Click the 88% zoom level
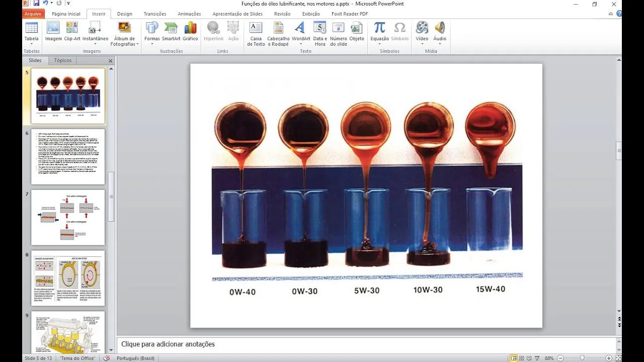The image size is (644, 362). pyautogui.click(x=549, y=358)
